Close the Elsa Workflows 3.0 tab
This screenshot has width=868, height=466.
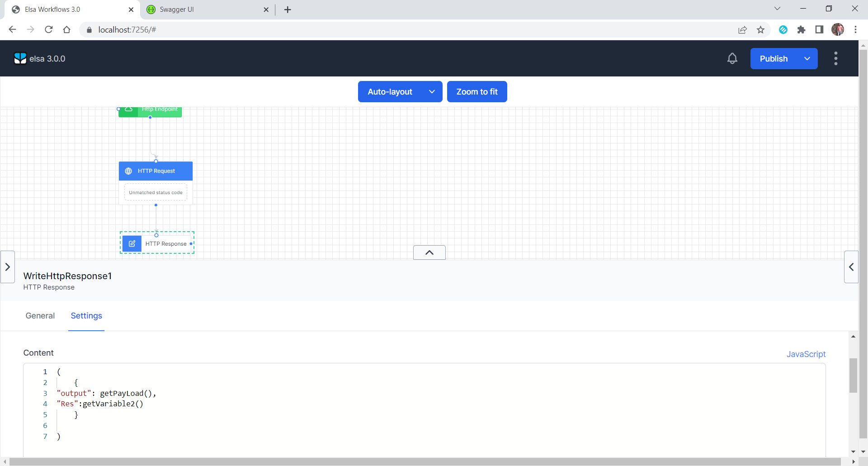click(131, 10)
